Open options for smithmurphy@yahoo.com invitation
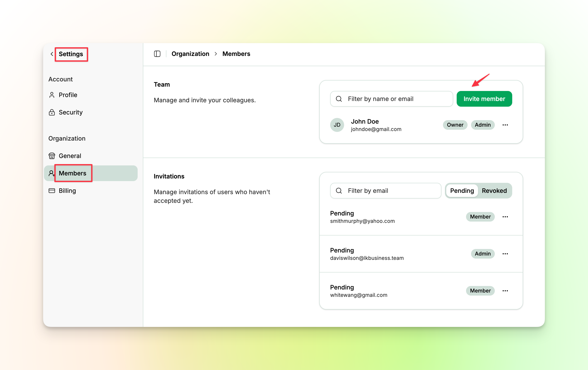The width and height of the screenshot is (588, 370). (505, 217)
